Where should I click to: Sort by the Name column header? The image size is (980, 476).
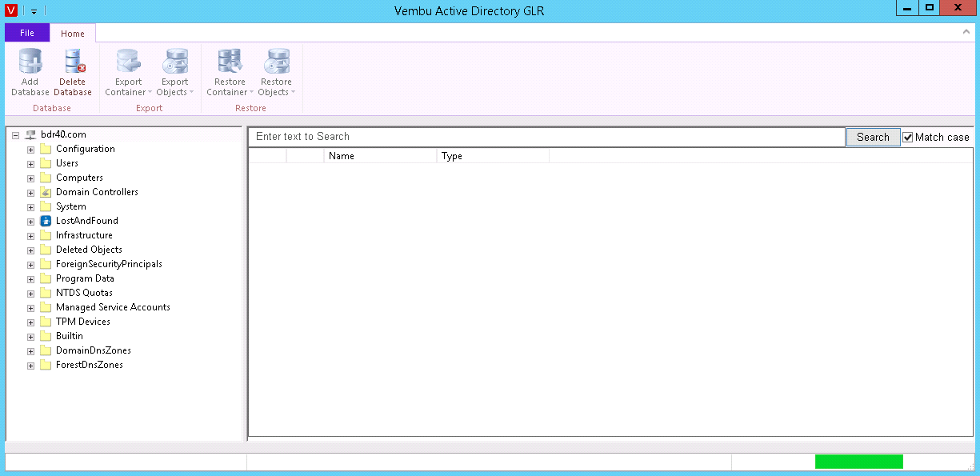(x=380, y=156)
